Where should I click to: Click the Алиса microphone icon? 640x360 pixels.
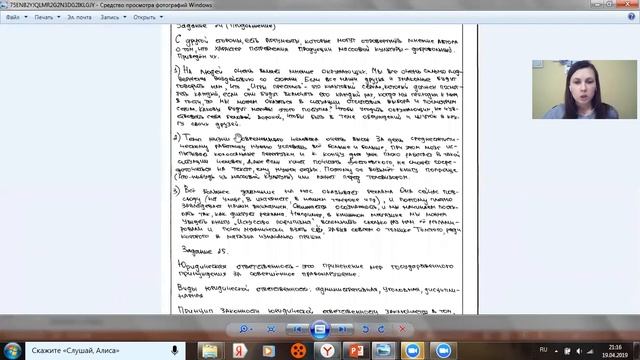[x=175, y=350]
